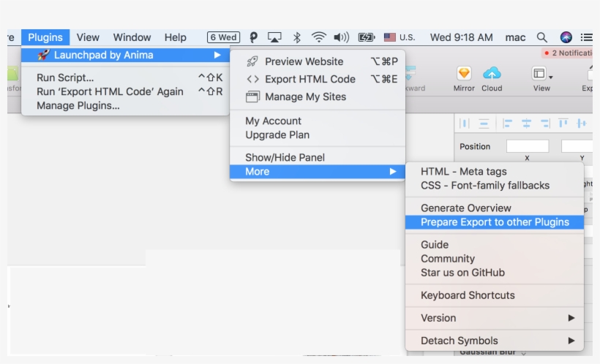This screenshot has height=364, width=600.
Task: Open Notification Center list icon
Action: [x=586, y=37]
